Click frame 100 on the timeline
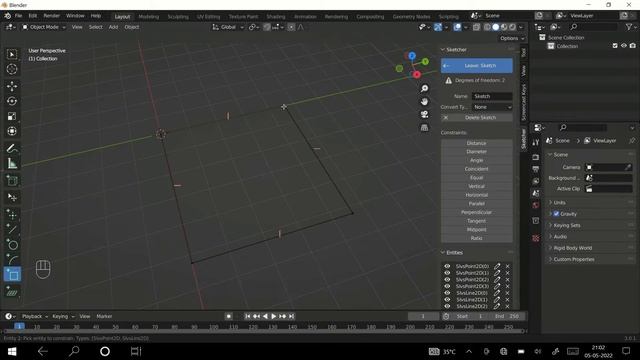 click(213, 327)
